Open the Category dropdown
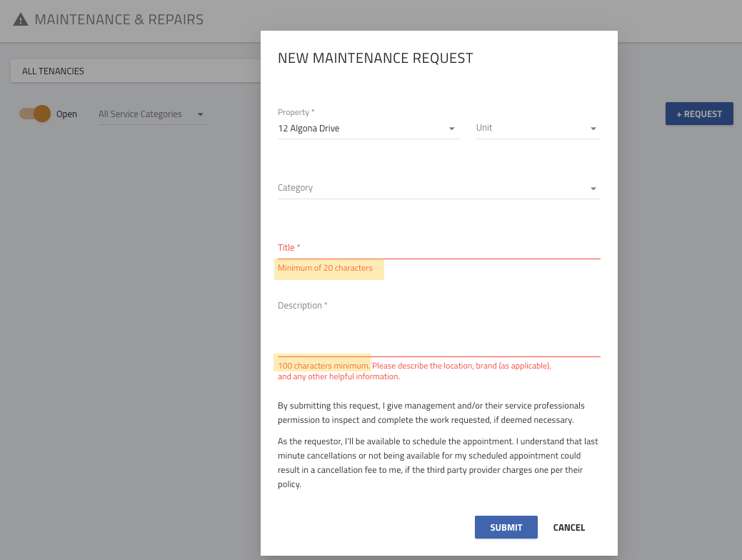Image resolution: width=742 pixels, height=560 pixels. [438, 188]
